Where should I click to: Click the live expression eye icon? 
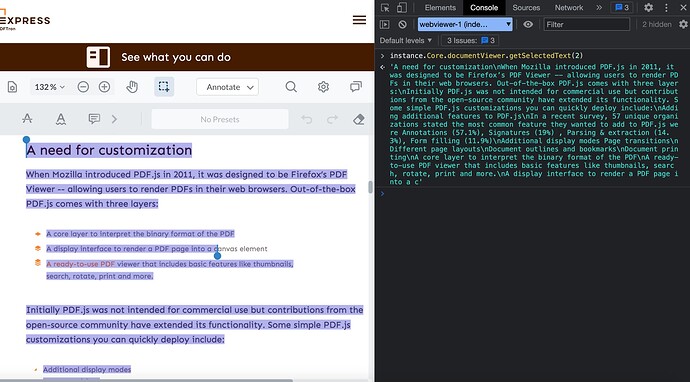pos(528,24)
